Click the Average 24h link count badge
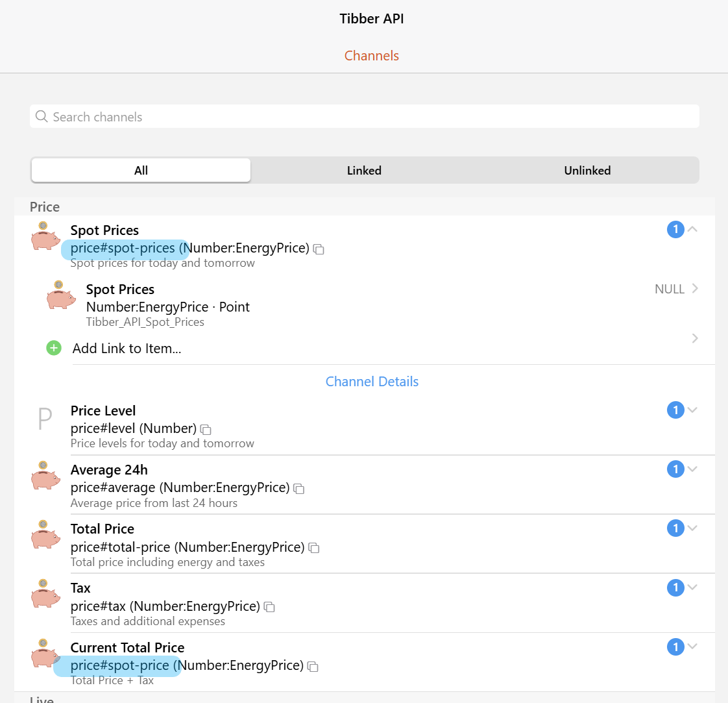The image size is (728, 703). click(675, 469)
